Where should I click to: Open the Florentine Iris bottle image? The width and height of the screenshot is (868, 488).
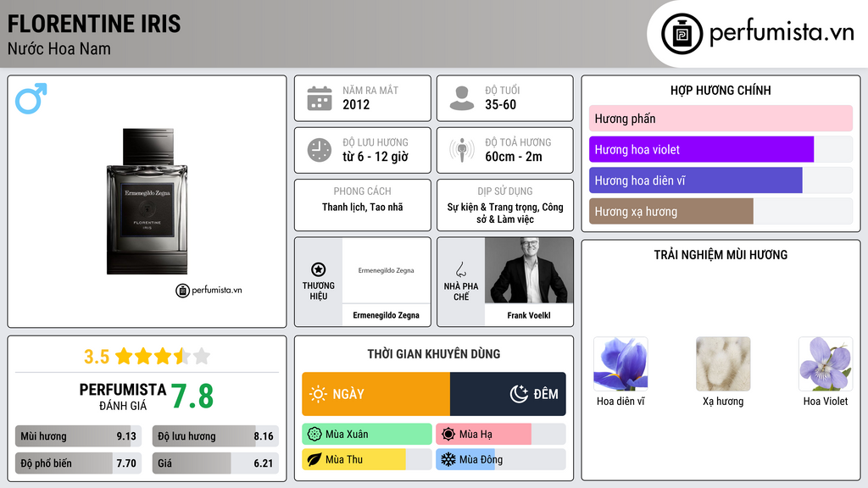(x=147, y=202)
